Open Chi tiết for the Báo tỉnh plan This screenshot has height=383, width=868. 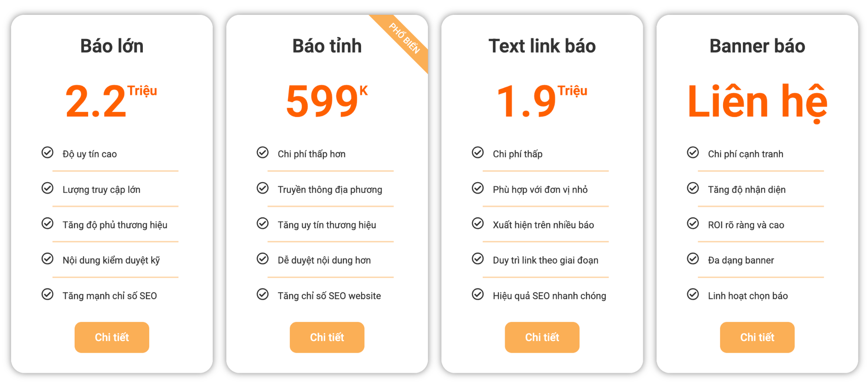point(327,337)
